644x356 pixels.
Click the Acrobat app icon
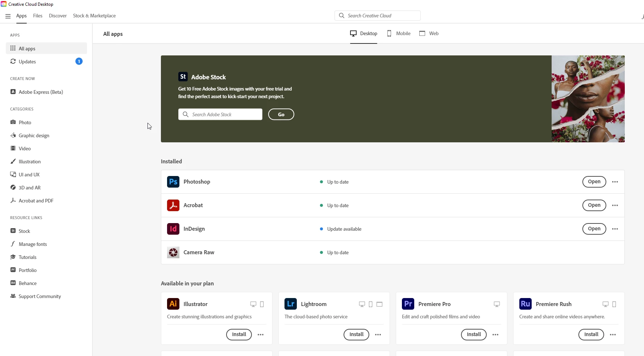[173, 205]
